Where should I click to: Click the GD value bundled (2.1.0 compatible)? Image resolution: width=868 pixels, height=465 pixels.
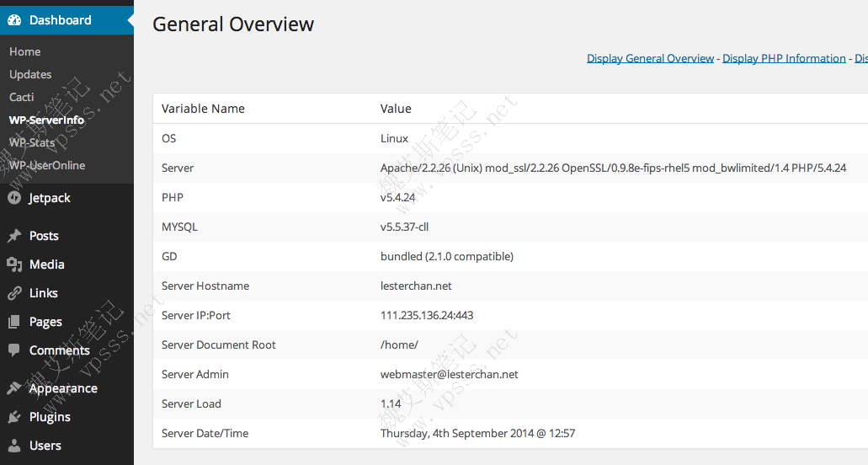(447, 256)
